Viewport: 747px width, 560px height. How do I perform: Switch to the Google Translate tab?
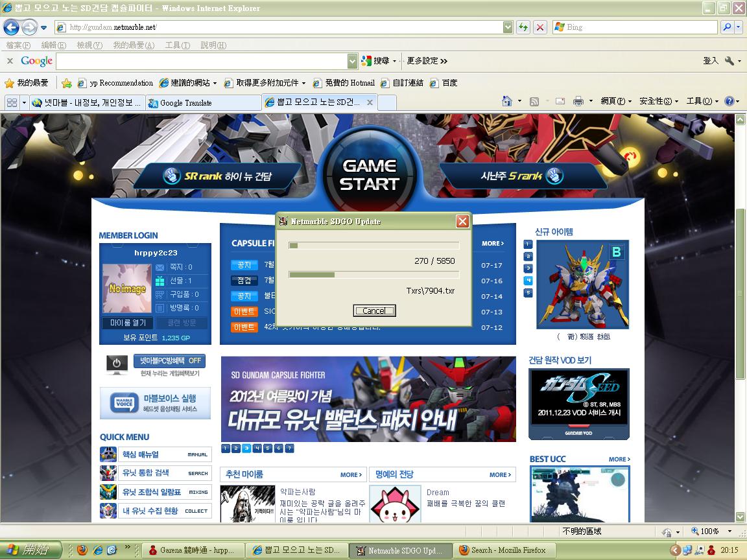click(202, 103)
